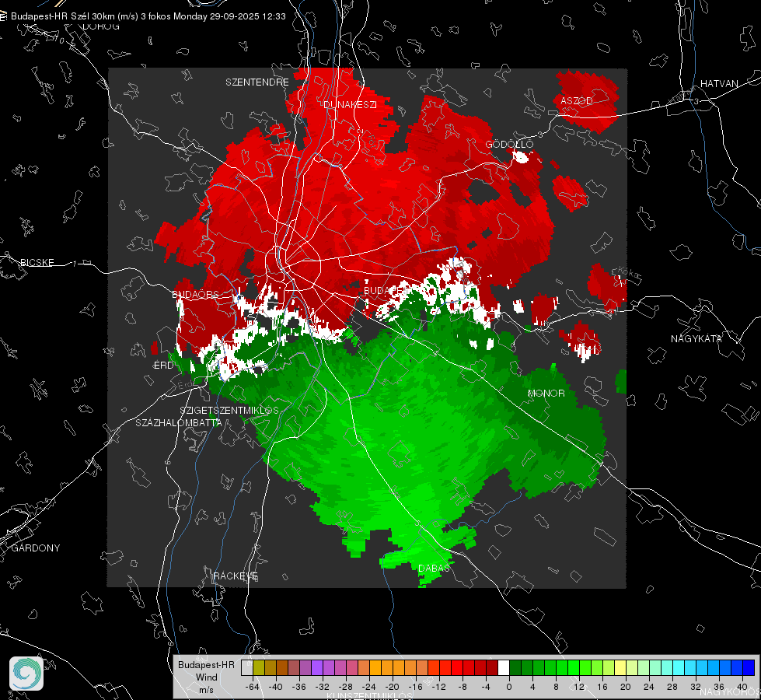Click the 16 legend value
This screenshot has width=761, height=700.
(x=602, y=687)
